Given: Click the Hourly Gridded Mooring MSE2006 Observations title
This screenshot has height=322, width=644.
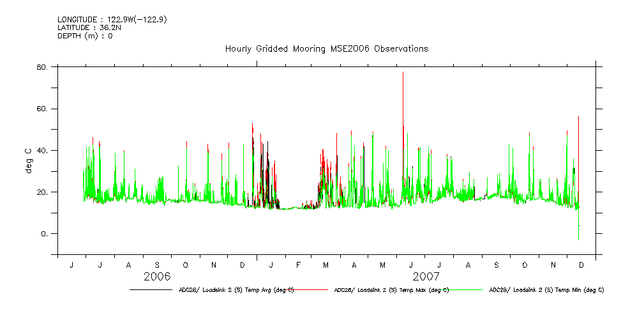Looking at the screenshot, I should point(326,49).
